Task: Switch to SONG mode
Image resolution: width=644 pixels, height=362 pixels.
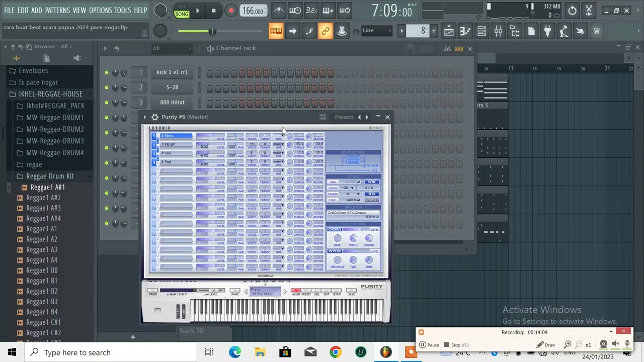Action: (x=182, y=14)
